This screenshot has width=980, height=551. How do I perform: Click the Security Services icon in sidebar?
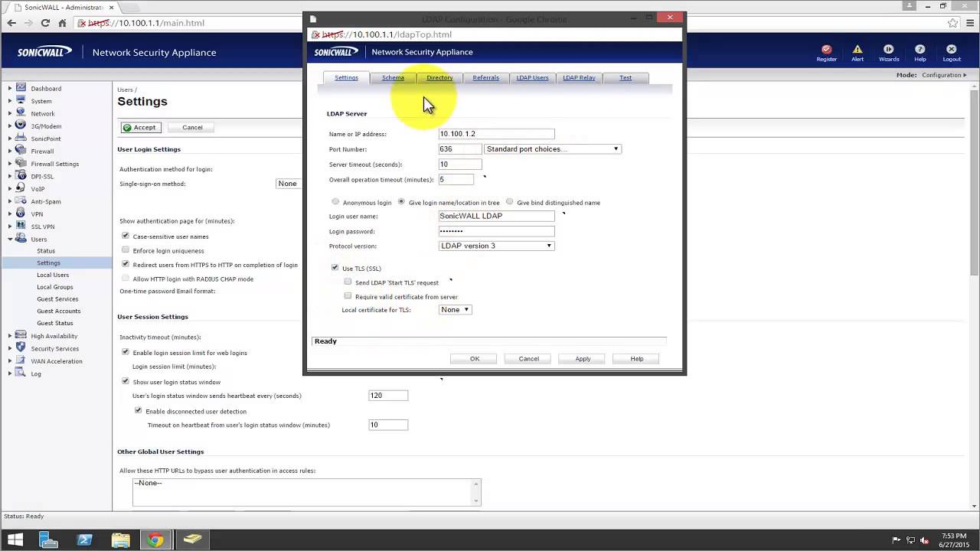click(21, 348)
